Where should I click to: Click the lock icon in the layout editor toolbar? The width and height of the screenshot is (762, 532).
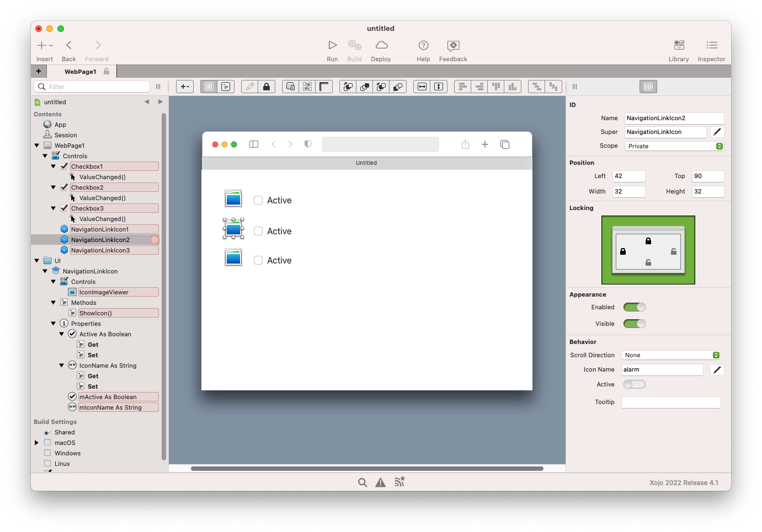(267, 87)
